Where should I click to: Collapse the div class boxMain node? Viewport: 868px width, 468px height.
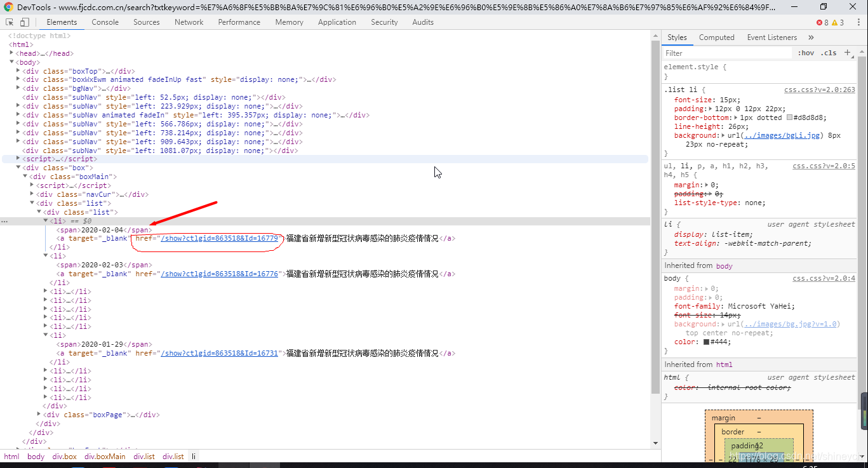pyautogui.click(x=25, y=177)
